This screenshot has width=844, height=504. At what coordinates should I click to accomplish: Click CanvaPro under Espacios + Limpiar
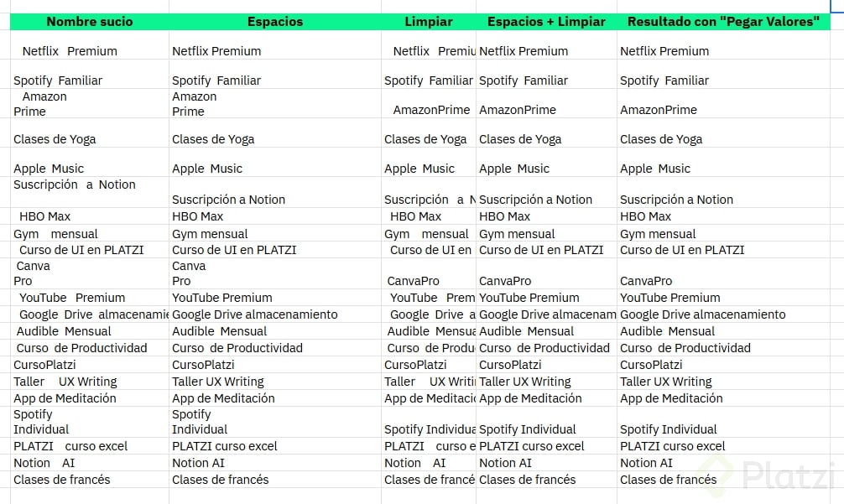(505, 281)
